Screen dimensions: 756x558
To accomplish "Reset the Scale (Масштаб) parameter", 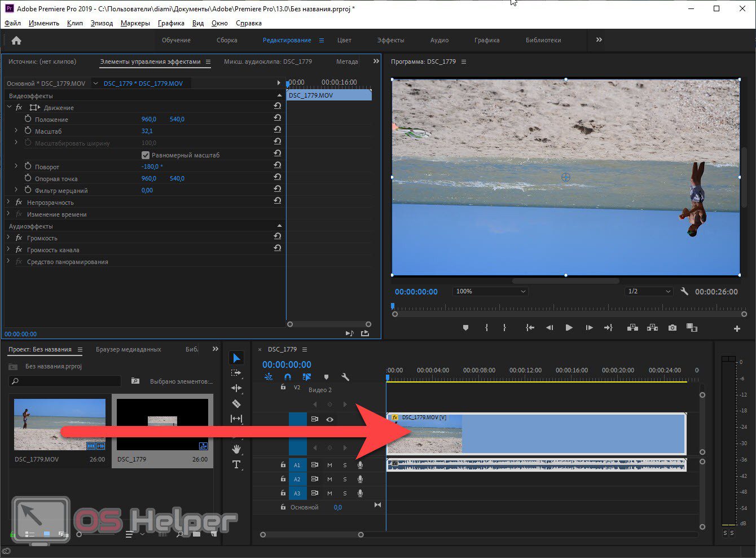I will [x=278, y=130].
